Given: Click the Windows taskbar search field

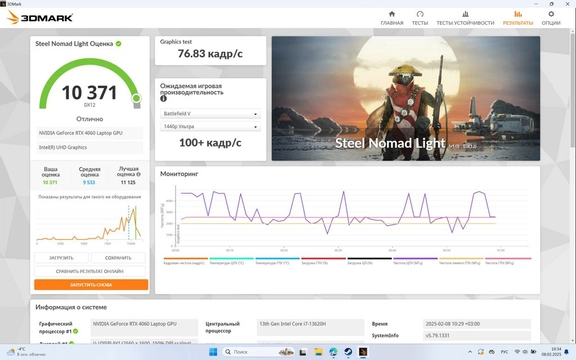Looking at the screenshot, I should click(x=258, y=352).
